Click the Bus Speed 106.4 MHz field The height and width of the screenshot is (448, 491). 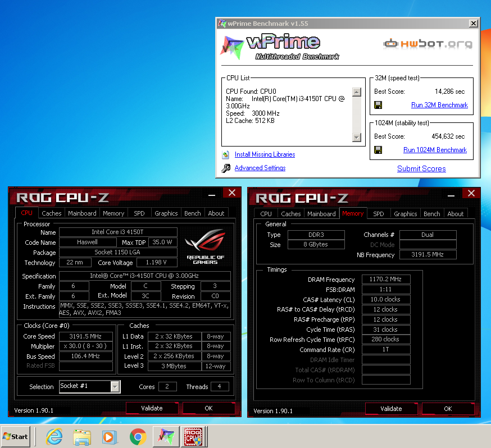pos(86,356)
